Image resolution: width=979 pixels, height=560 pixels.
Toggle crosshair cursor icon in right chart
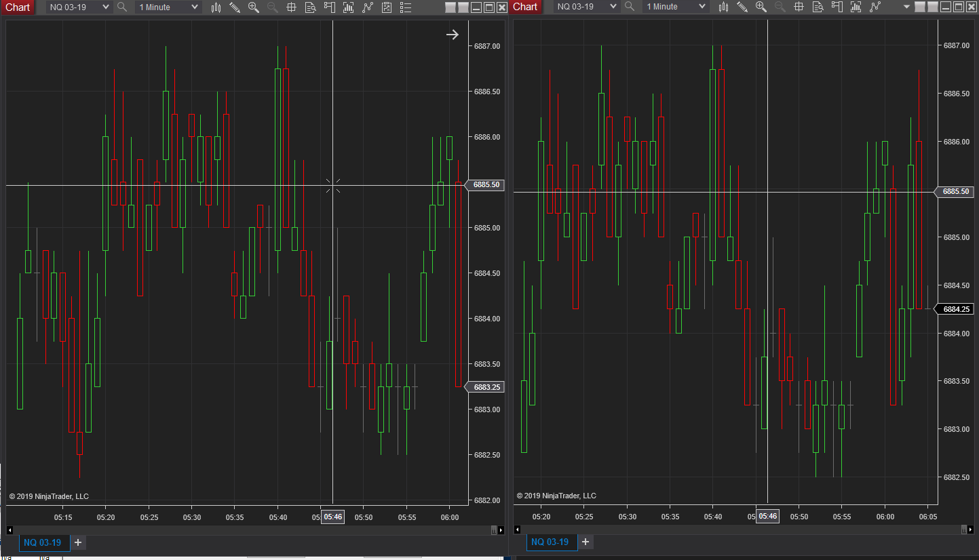799,7
